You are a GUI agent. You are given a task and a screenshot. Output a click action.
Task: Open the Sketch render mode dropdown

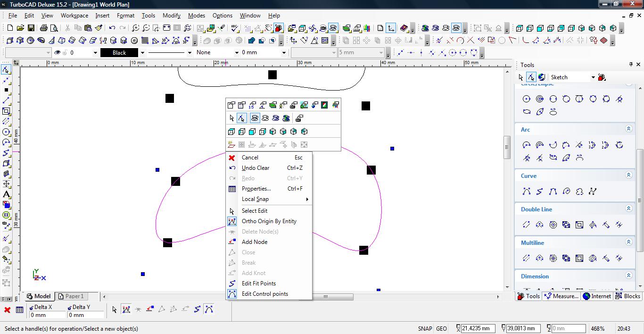(x=593, y=77)
